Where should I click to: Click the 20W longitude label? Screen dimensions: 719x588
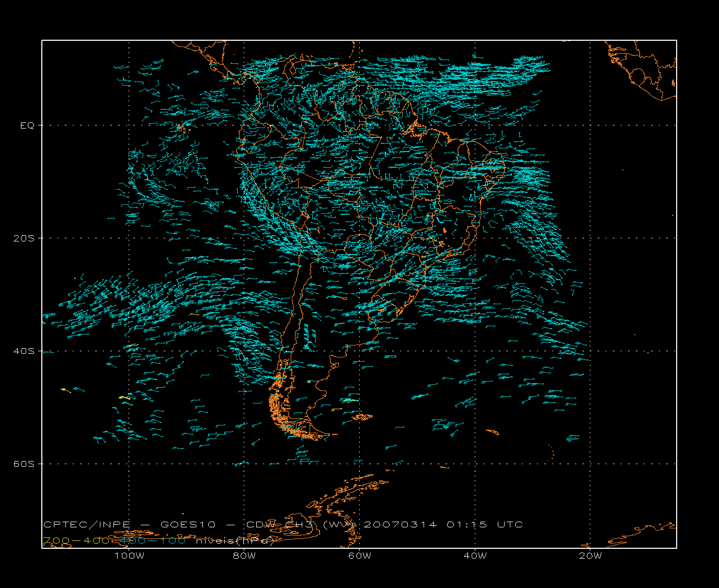pos(590,556)
